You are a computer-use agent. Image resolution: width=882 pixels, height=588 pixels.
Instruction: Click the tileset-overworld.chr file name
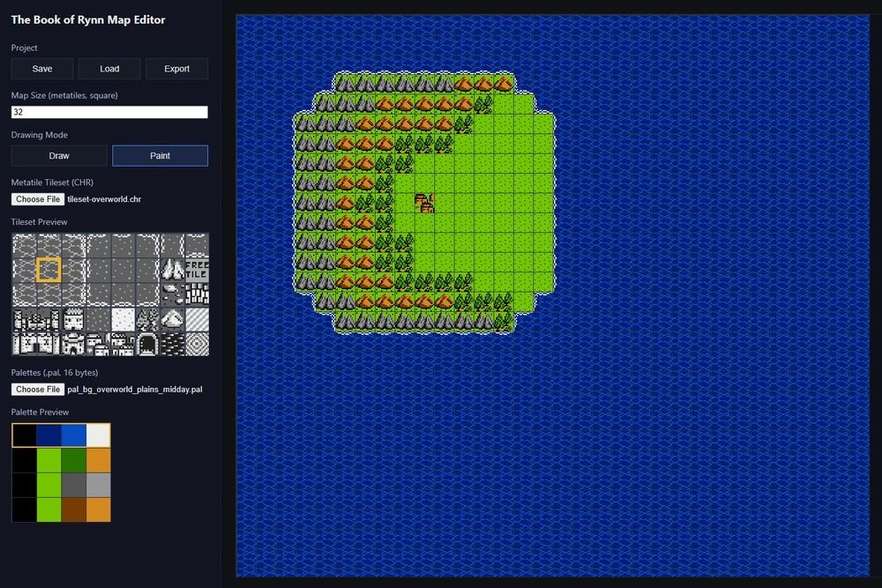pyautogui.click(x=104, y=199)
